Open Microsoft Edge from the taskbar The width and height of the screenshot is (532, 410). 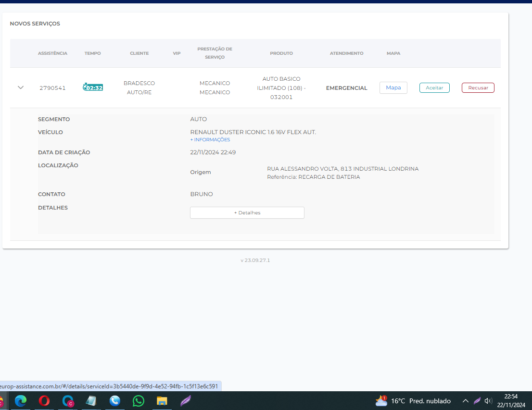pyautogui.click(x=21, y=401)
